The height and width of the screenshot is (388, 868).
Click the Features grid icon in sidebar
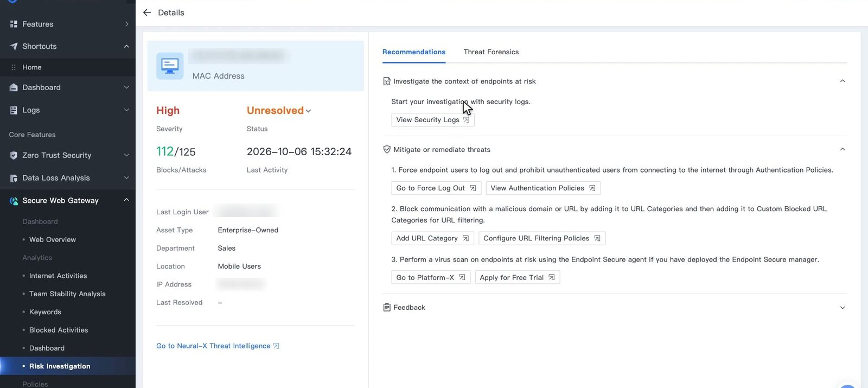14,24
